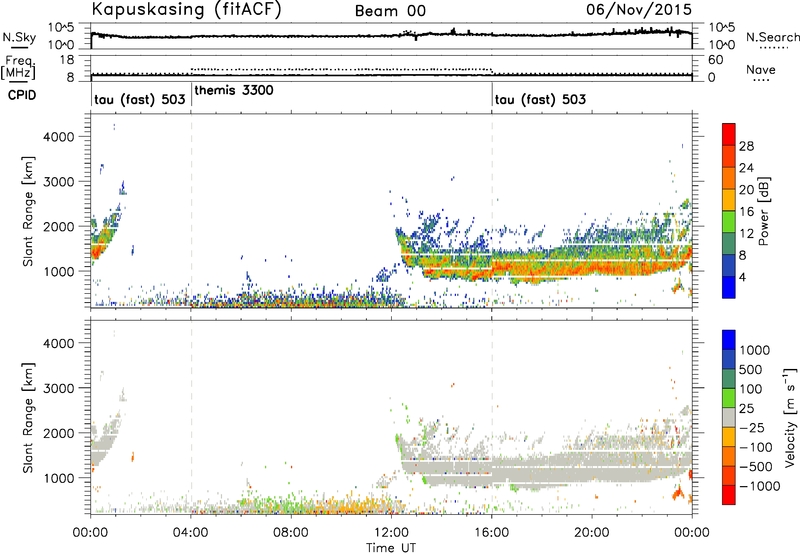Viewport: 800px width, 554px height.
Task: Click the 1000 tick on velocity colorbar
Action: click(x=755, y=350)
